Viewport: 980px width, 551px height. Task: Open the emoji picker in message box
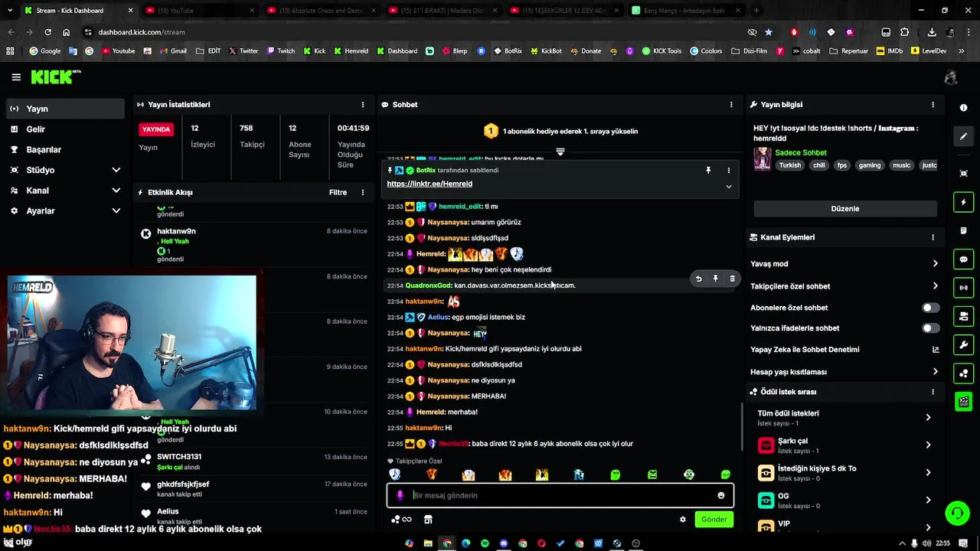coord(720,496)
